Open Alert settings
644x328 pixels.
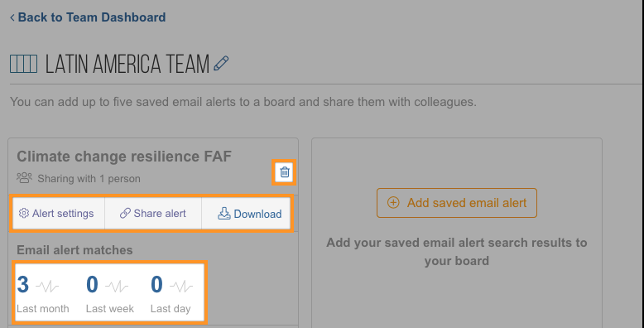pos(59,214)
